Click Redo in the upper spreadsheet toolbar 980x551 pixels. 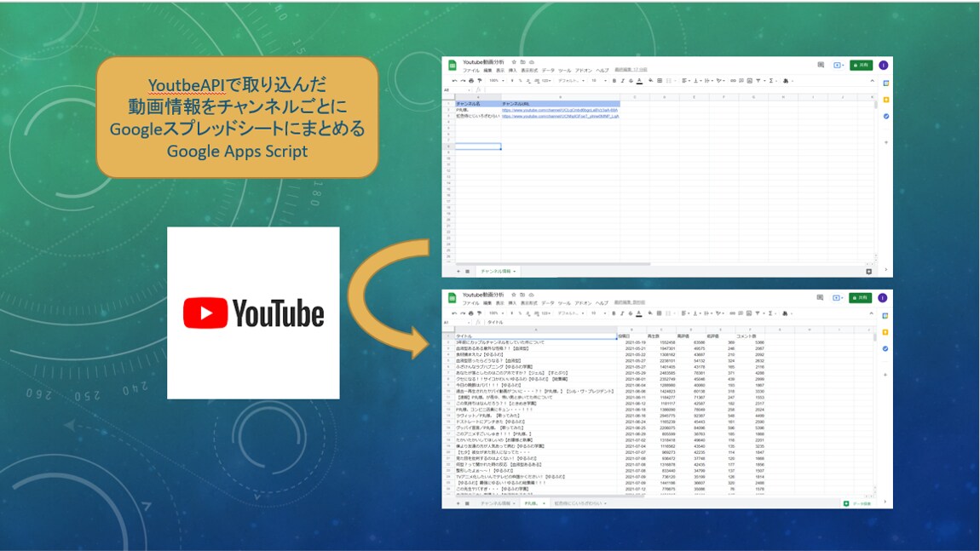(463, 81)
